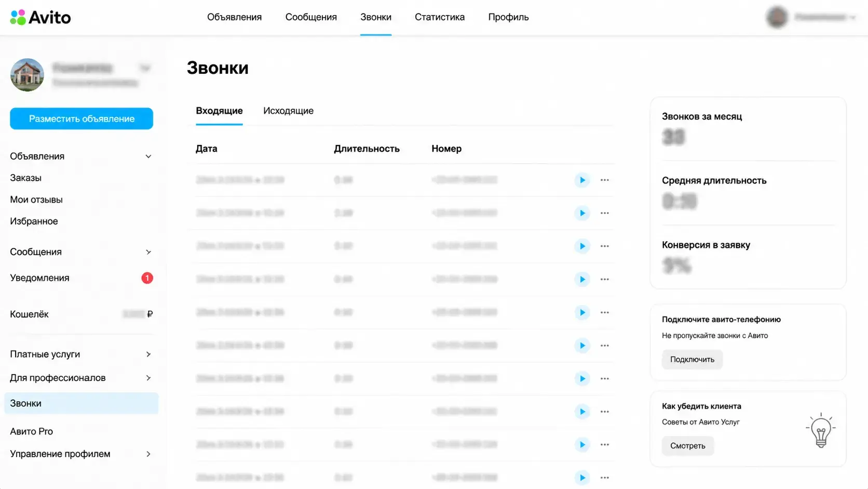Open the three-dots menu of the fourth call row
The width and height of the screenshot is (868, 489).
[605, 279]
